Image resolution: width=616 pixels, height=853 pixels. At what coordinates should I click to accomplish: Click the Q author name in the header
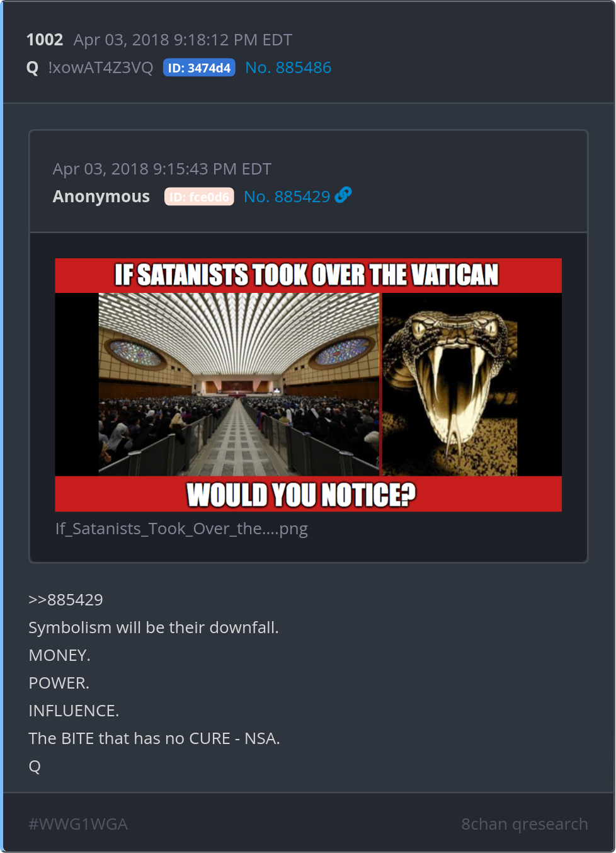click(x=33, y=68)
